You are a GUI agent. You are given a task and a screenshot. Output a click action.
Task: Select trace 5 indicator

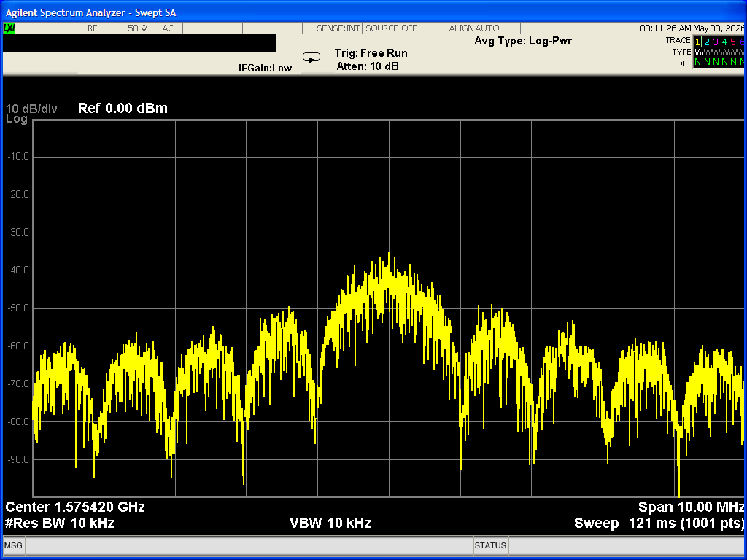733,42
